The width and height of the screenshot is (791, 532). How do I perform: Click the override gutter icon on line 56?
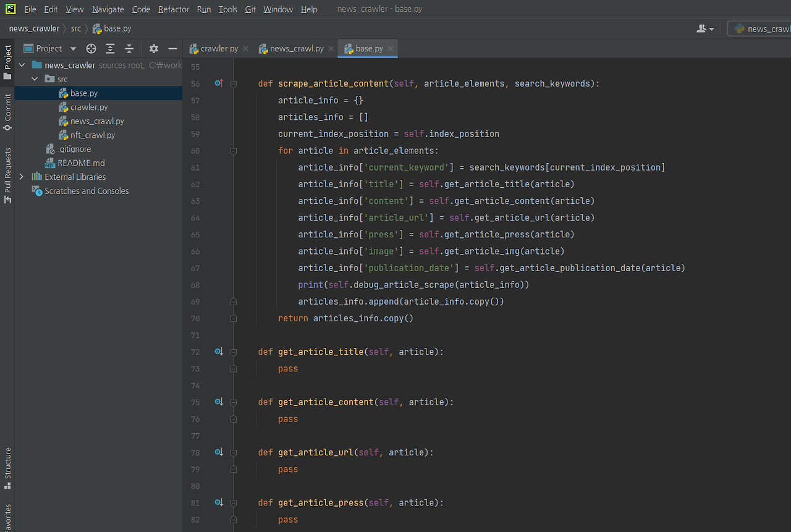pyautogui.click(x=218, y=83)
